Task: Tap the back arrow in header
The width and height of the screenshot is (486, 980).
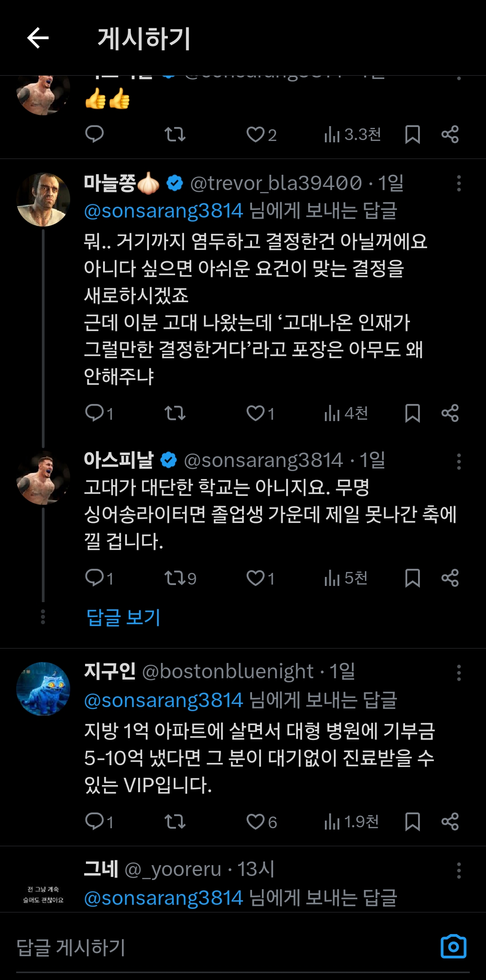Action: [38, 38]
